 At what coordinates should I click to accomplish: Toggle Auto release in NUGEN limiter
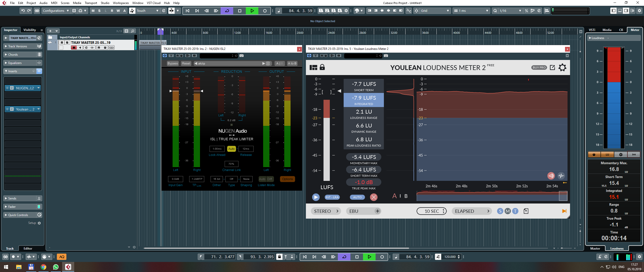click(x=231, y=149)
